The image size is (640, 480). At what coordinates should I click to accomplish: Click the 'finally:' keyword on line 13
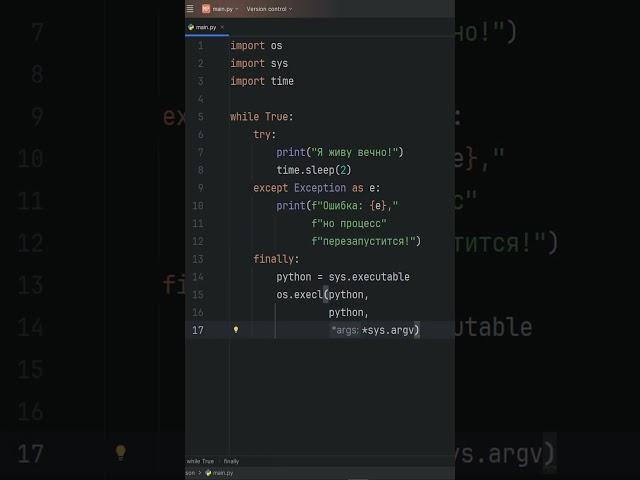[276, 259]
